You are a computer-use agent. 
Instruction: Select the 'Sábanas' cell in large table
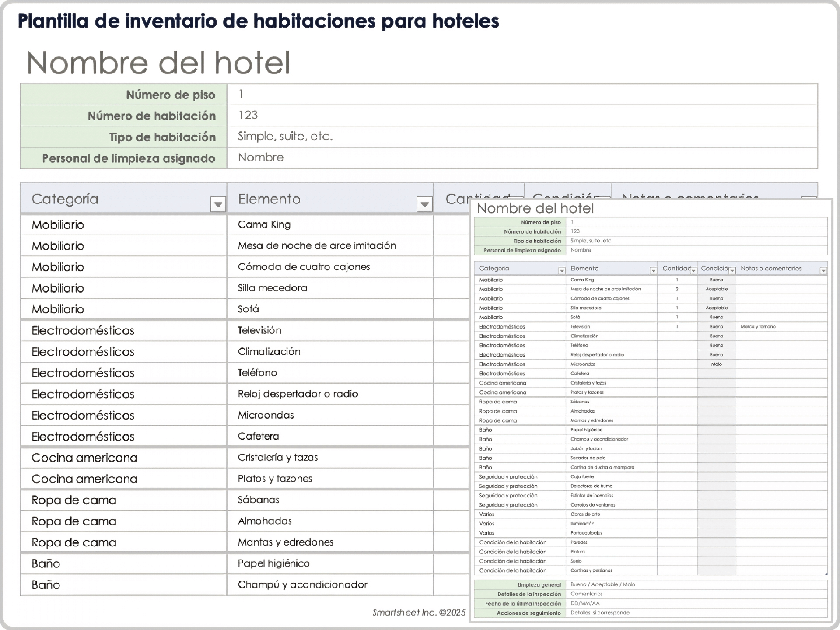[330, 500]
